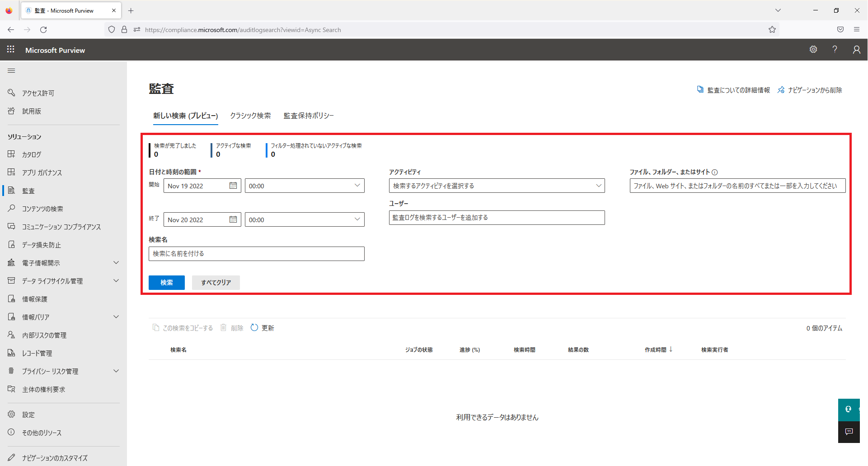
Task: Open 監査についての詳細情報 link
Action: (x=738, y=90)
